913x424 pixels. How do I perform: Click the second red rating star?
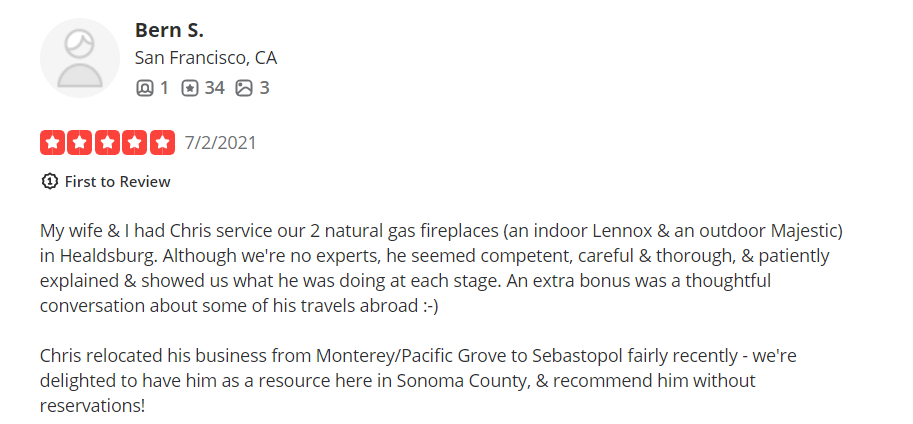80,143
